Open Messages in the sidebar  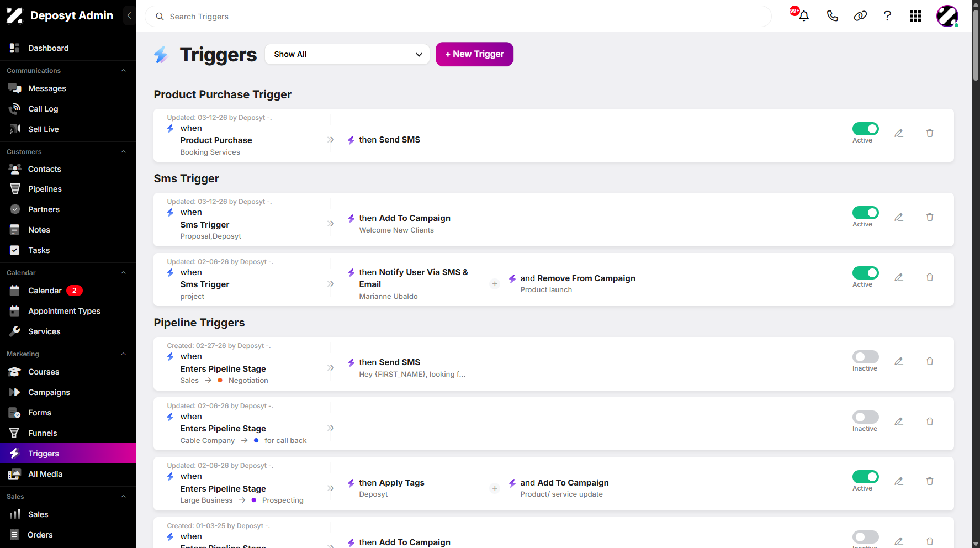tap(68, 88)
